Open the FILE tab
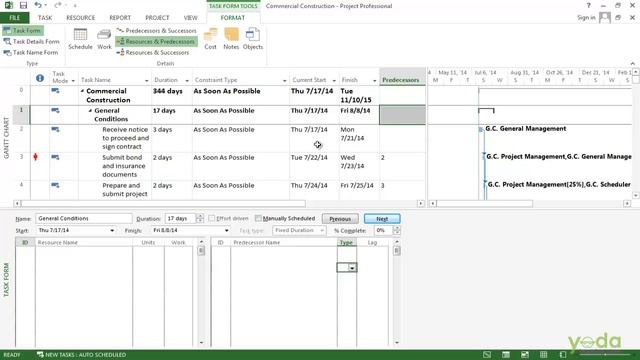640x360 pixels. [15, 18]
